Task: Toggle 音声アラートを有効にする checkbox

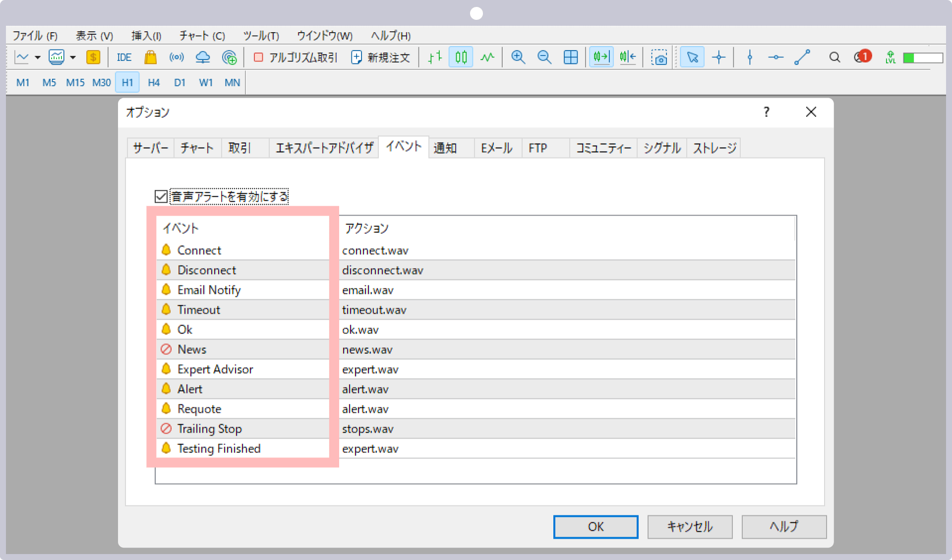Action: pyautogui.click(x=161, y=196)
